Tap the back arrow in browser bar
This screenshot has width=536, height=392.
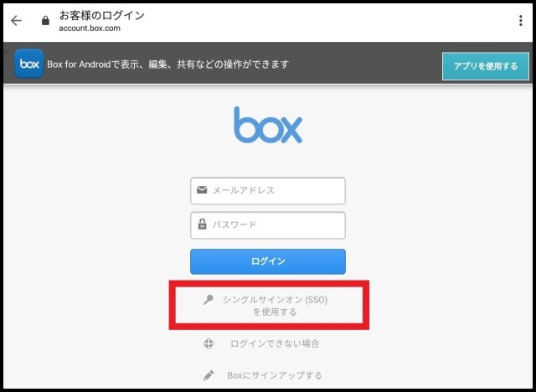[16, 21]
